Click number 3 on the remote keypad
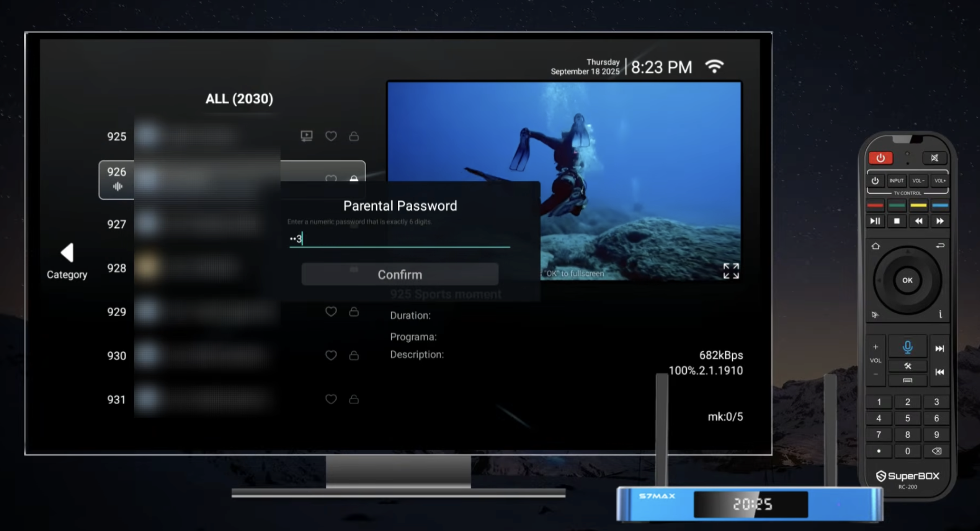This screenshot has height=531, width=980. coord(936,402)
